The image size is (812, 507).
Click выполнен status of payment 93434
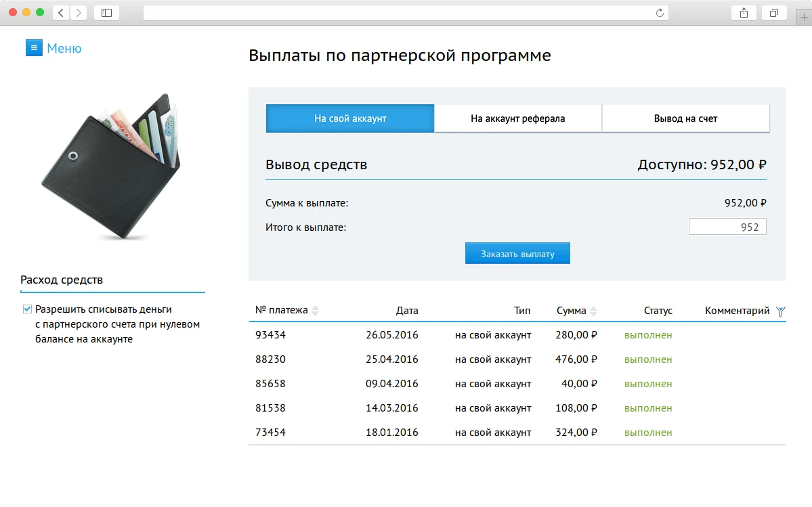tap(647, 334)
